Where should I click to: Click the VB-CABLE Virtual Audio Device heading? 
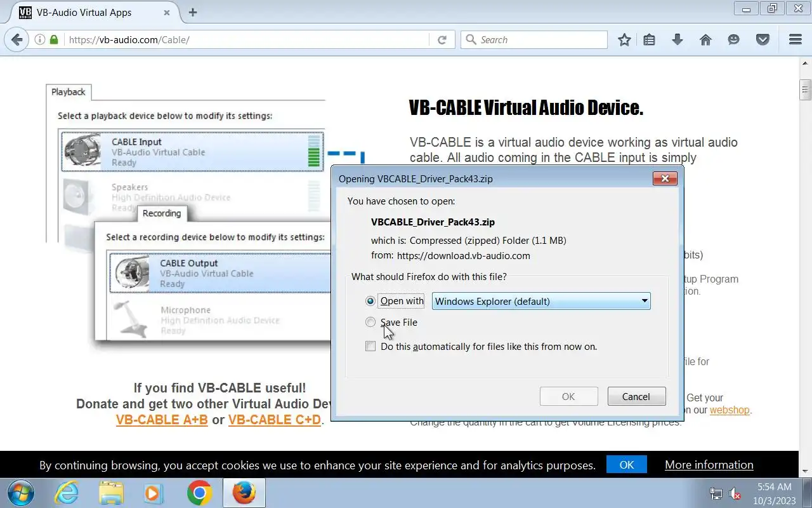pyautogui.click(x=526, y=107)
